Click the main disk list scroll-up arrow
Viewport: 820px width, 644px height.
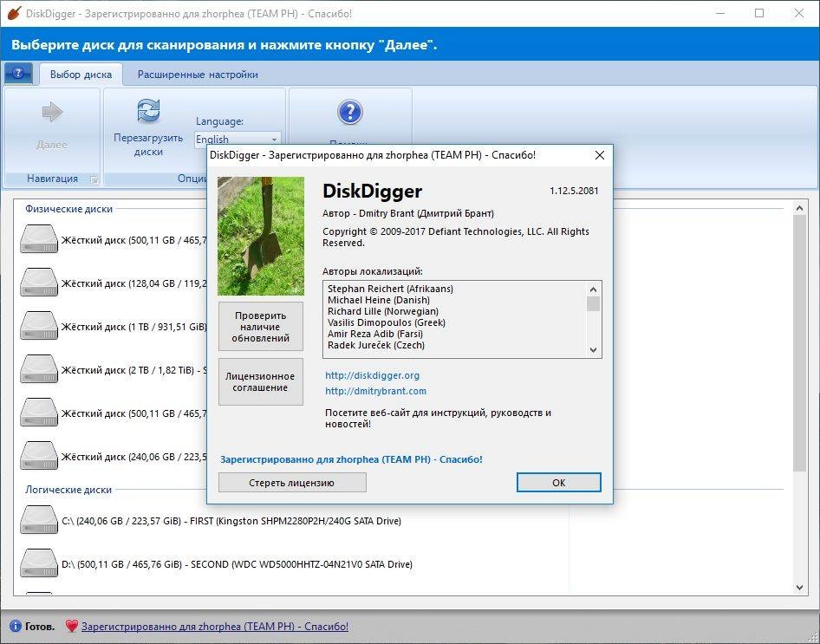[799, 208]
